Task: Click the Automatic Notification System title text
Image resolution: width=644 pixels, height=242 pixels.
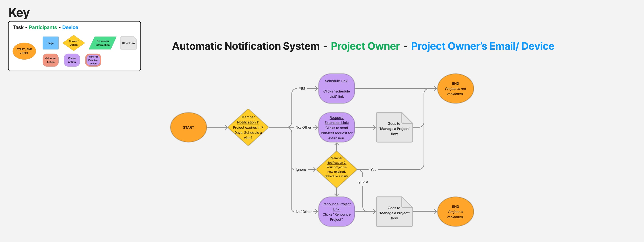Action: (246, 46)
